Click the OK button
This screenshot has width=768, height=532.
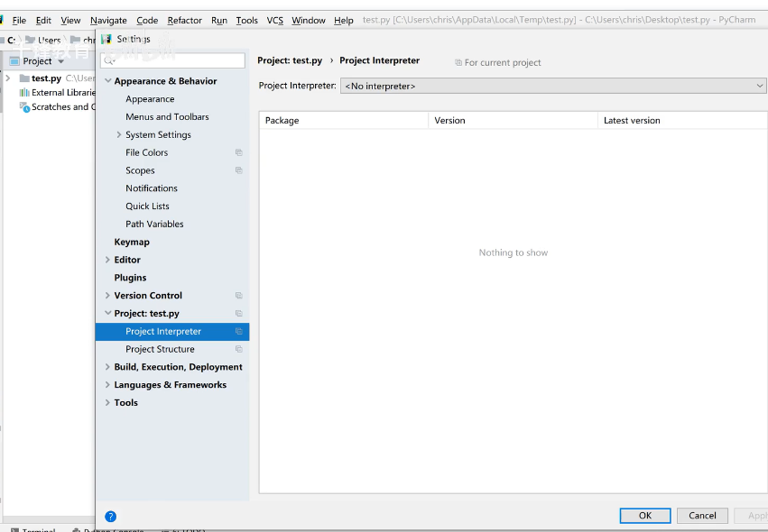pyautogui.click(x=645, y=516)
